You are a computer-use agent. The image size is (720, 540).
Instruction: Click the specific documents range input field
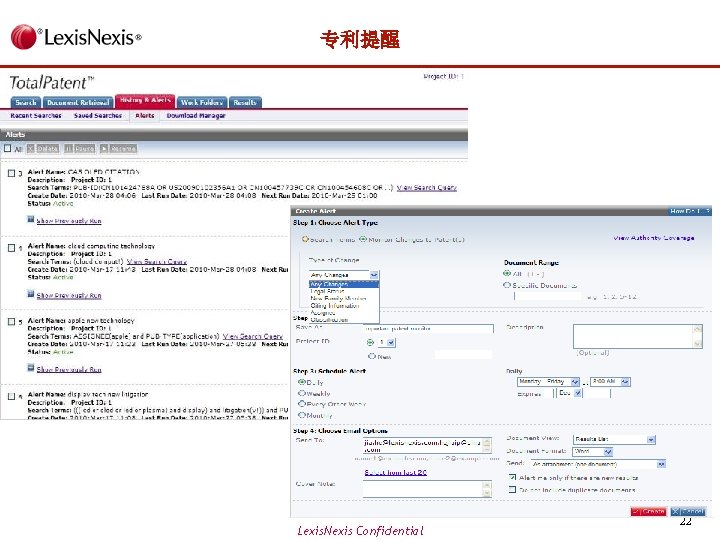point(548,297)
